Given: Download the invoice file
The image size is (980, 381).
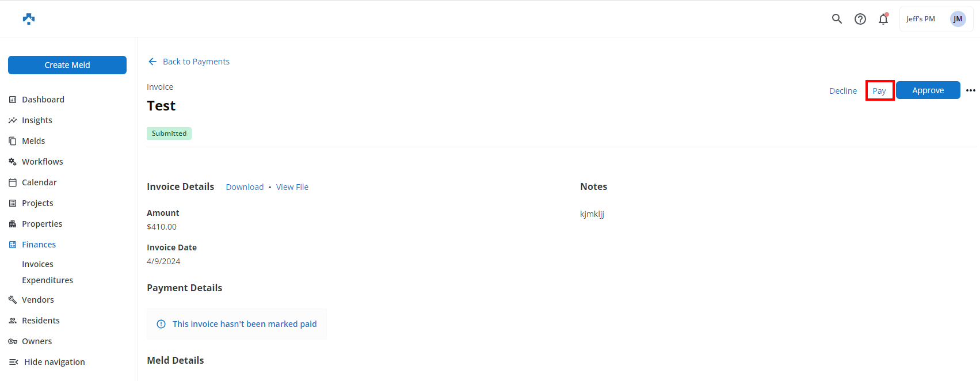Looking at the screenshot, I should point(245,187).
